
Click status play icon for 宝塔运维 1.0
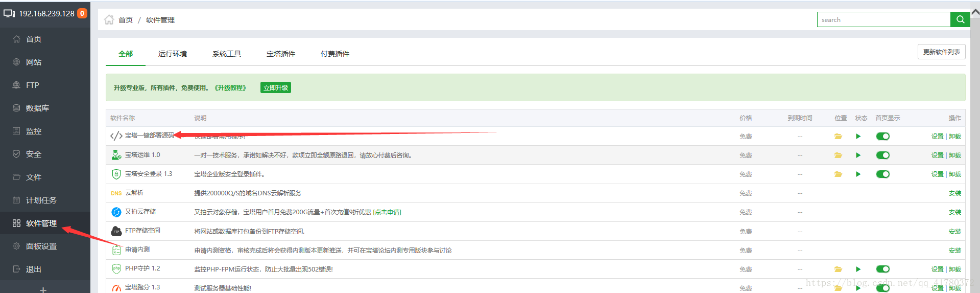coord(858,155)
